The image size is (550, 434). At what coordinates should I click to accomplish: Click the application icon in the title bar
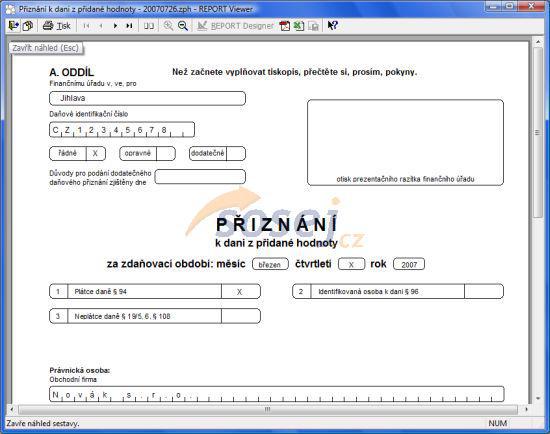pyautogui.click(x=11, y=9)
